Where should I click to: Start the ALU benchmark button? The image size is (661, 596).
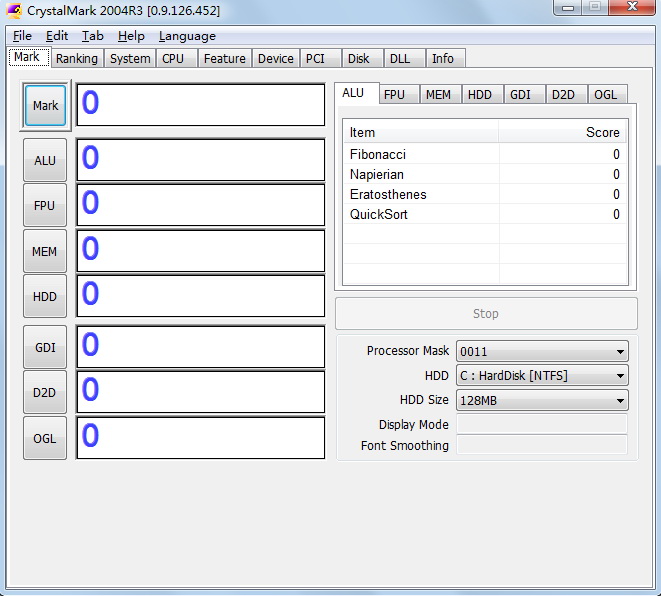(45, 160)
